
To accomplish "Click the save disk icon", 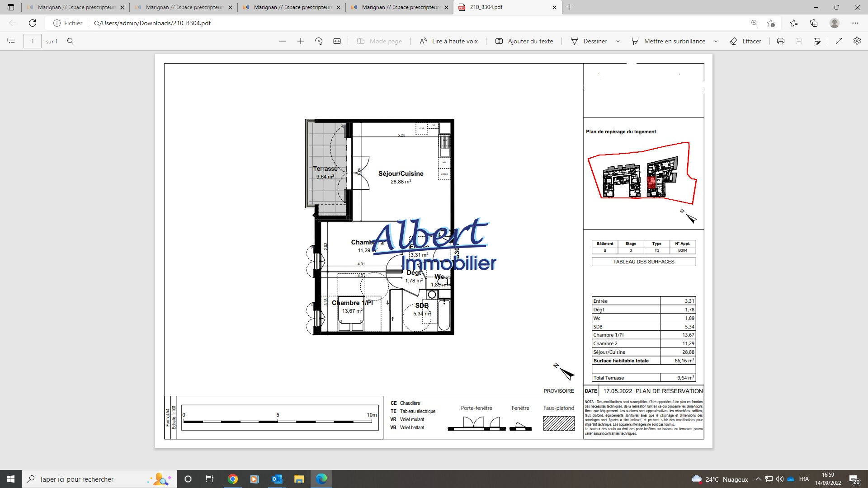I will 799,41.
